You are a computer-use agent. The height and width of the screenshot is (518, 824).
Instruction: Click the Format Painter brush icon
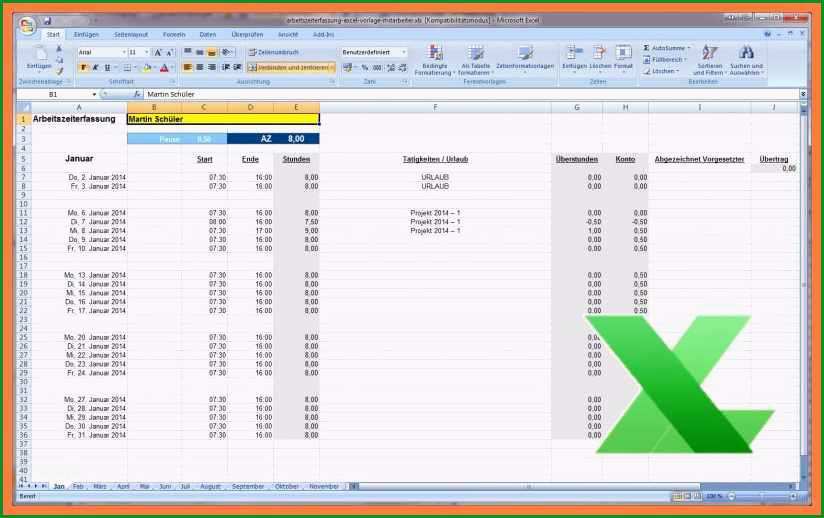tap(59, 71)
